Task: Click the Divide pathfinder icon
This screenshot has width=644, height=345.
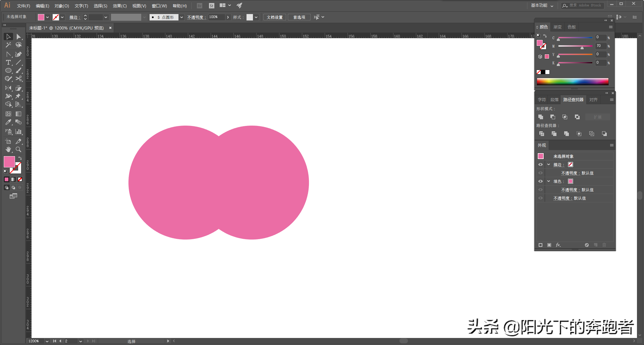Action: pyautogui.click(x=541, y=134)
